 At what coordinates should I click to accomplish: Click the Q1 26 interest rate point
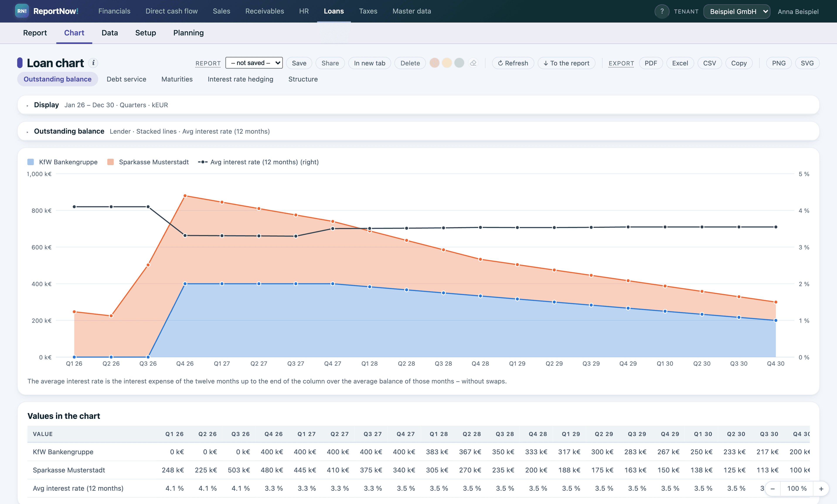74,207
